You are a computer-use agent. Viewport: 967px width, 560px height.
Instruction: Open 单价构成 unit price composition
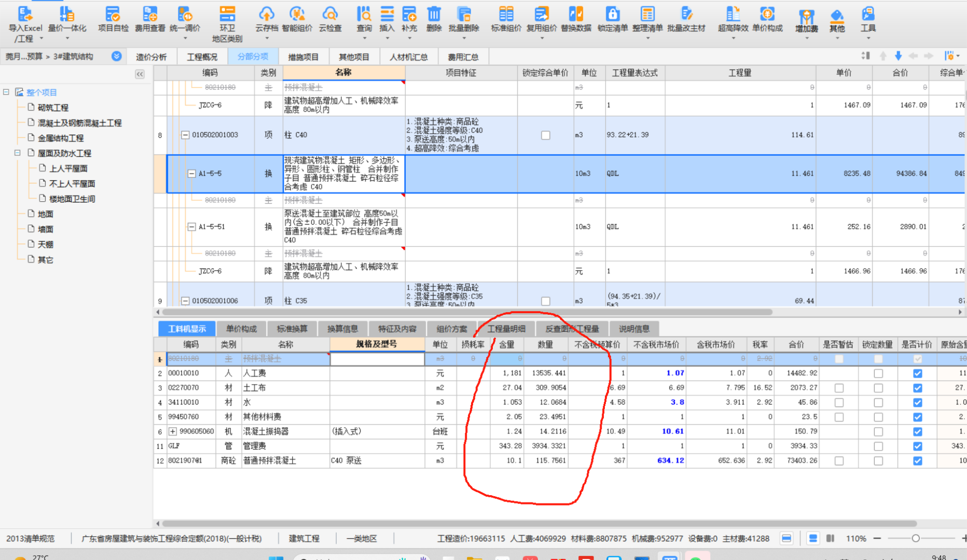pos(767,20)
